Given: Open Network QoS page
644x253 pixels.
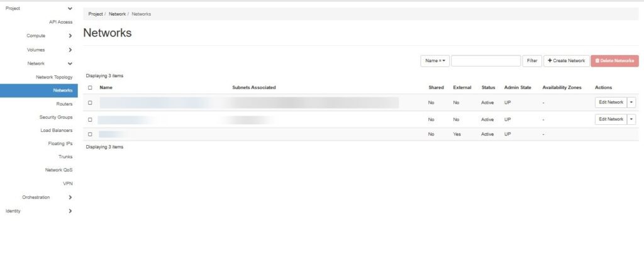Looking at the screenshot, I should coord(58,170).
